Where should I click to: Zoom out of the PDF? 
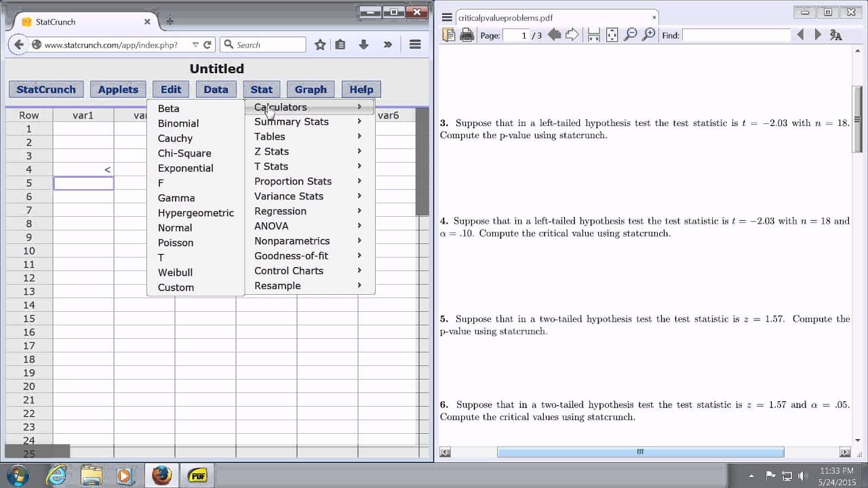630,35
